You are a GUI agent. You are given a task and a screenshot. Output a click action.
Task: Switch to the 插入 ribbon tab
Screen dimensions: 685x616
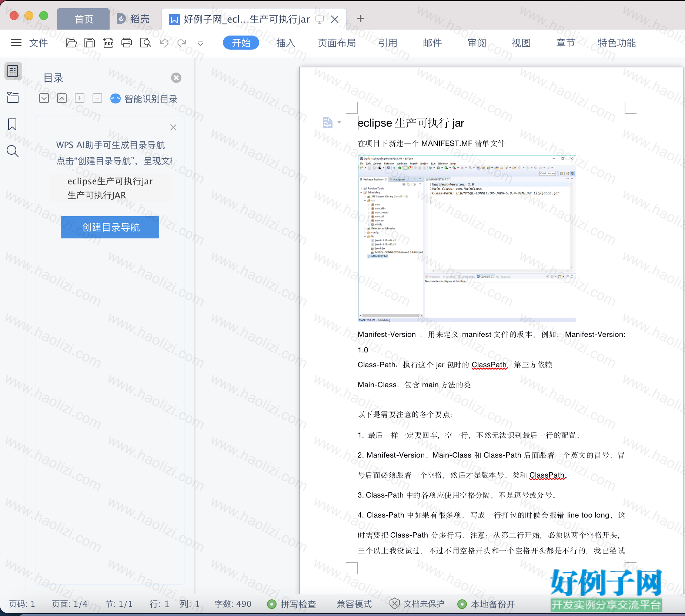(285, 43)
